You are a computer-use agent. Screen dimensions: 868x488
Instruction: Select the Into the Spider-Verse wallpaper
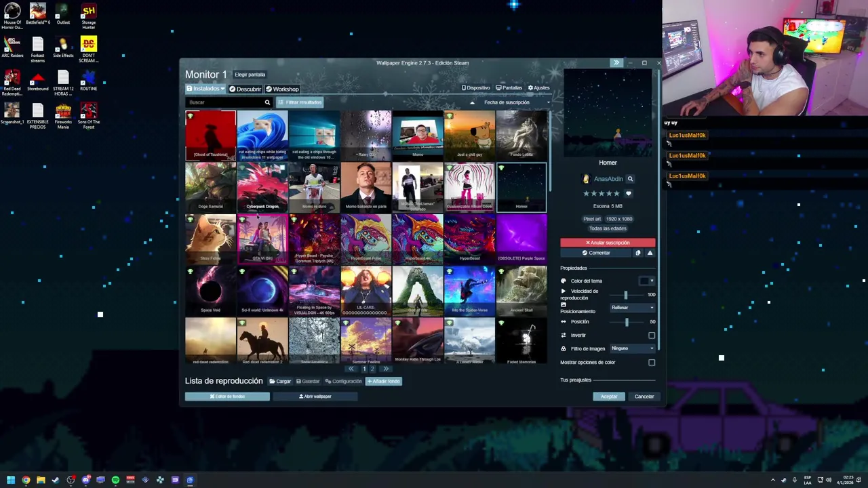pos(470,290)
